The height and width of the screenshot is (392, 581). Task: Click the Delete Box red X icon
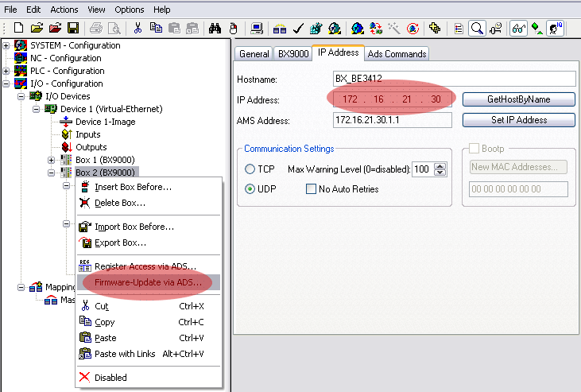pos(85,203)
